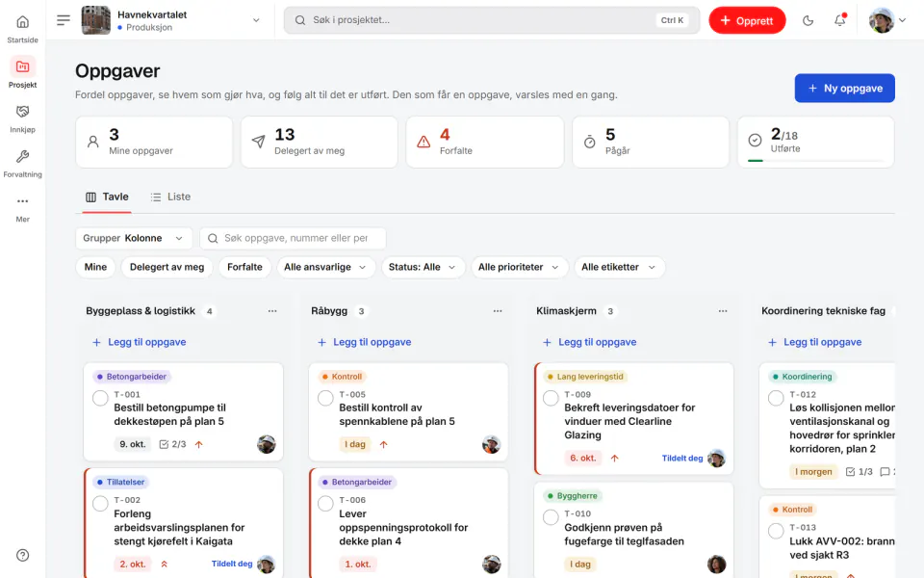924x578 pixels.
Task: Focus the Søk i prosjektet search field
Action: pyautogui.click(x=492, y=20)
